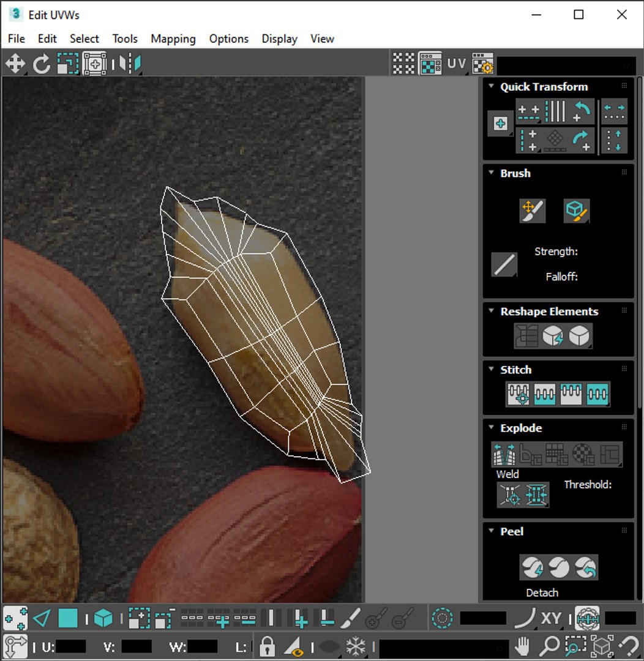Click the Space Horizontally icon
Screen dimensions: 644x661
click(613, 112)
